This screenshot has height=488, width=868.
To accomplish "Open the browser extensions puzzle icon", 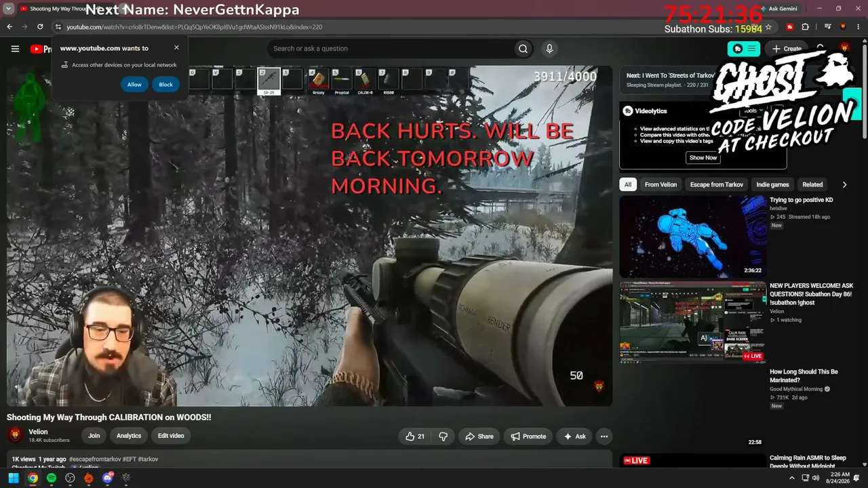I will 806,27.
